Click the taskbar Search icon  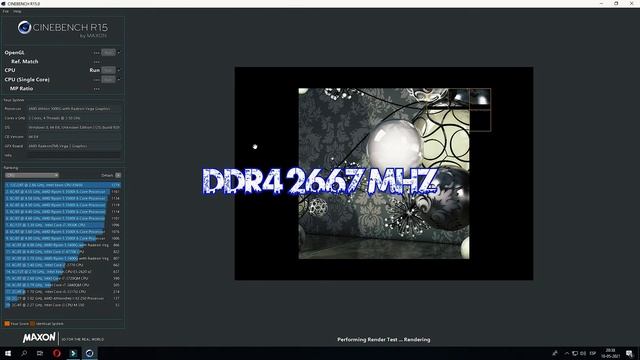[x=24, y=353]
